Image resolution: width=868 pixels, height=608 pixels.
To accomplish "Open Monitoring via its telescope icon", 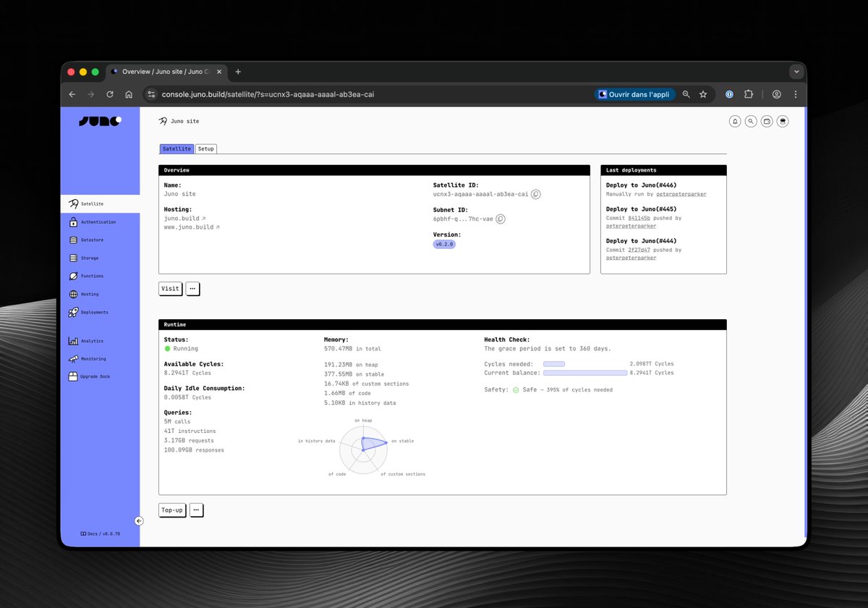I will tap(73, 359).
